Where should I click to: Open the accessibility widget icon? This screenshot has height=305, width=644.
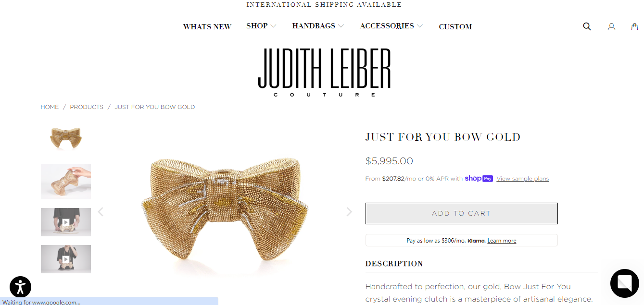(x=20, y=287)
